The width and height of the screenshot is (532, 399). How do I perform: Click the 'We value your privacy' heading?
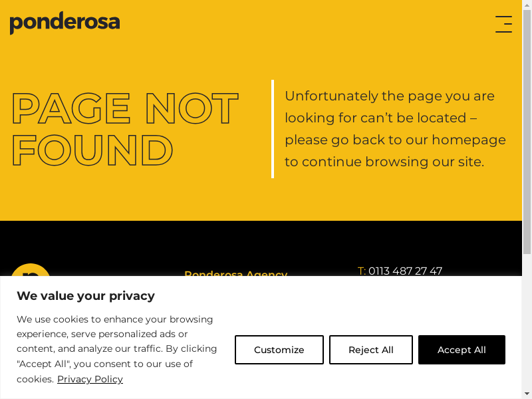point(86,296)
